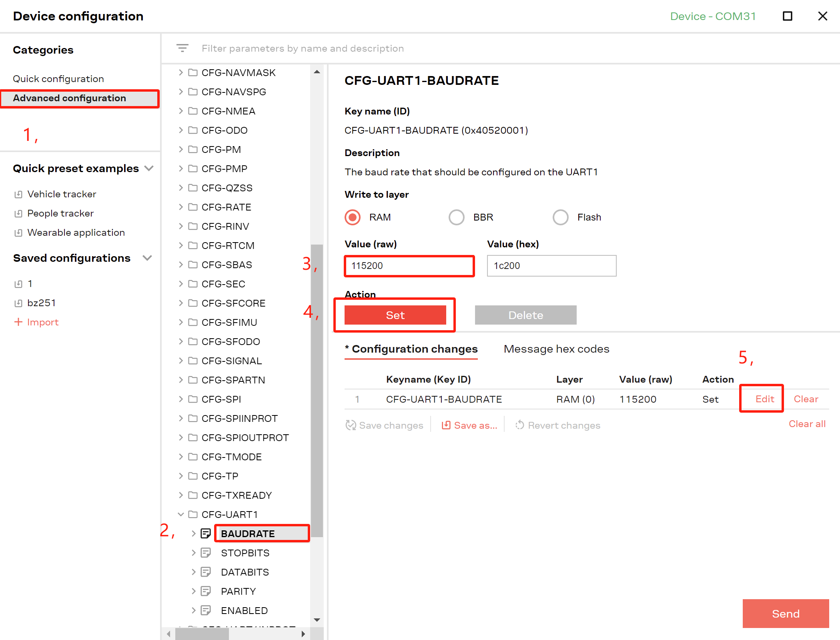Click the Send button
This screenshot has height=640, width=840.
[786, 614]
